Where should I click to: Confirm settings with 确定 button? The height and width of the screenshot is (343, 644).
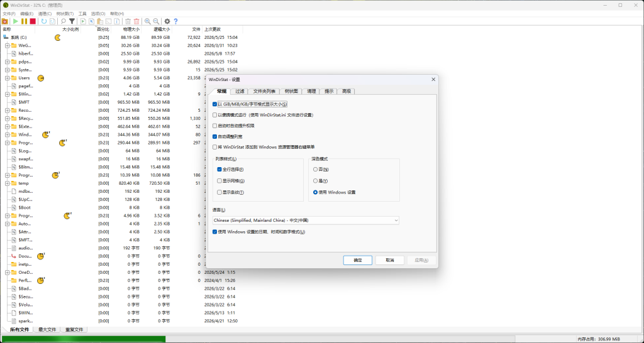358,260
